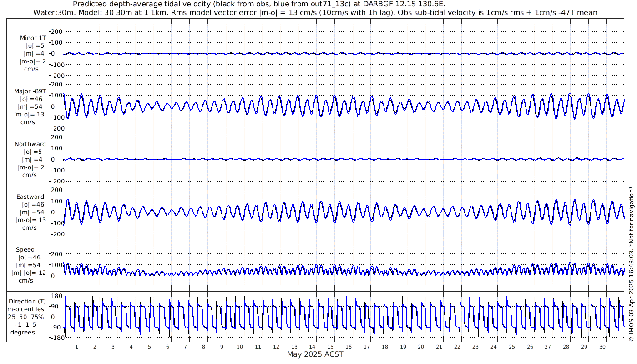
Task: Click date tick '20' on the x-axis
Action: pyautogui.click(x=421, y=347)
